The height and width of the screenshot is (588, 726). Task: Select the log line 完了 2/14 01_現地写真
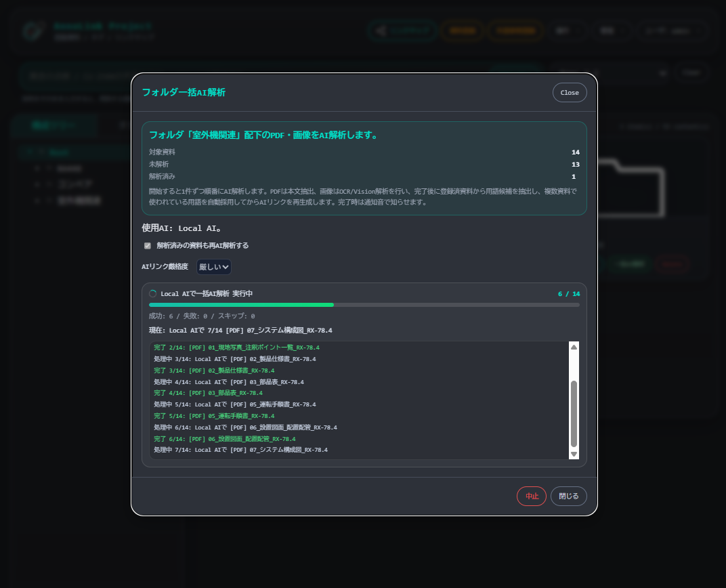(x=236, y=348)
